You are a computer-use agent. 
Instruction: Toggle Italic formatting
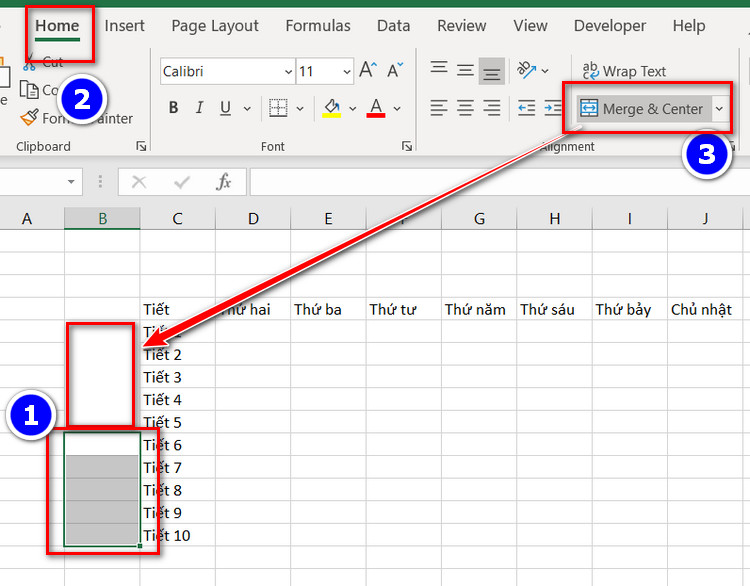pyautogui.click(x=199, y=108)
